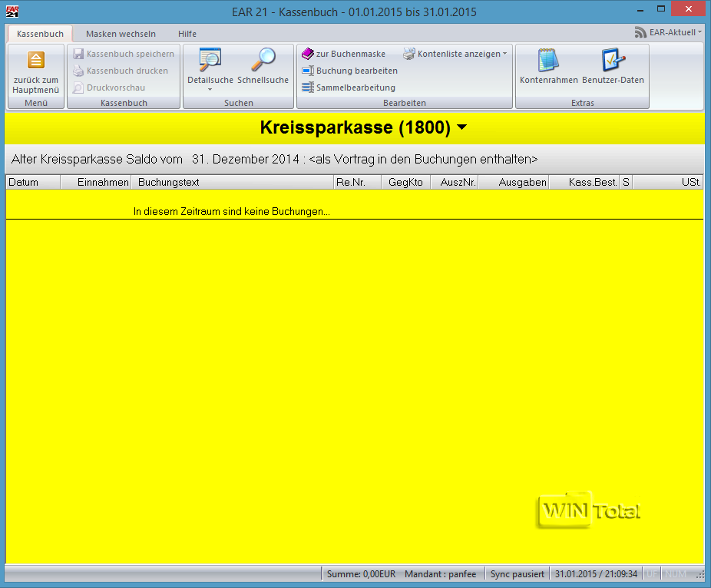Switch to the Kassenbuch ribbon tab
Viewport: 711px width, 588px height.
pyautogui.click(x=40, y=34)
